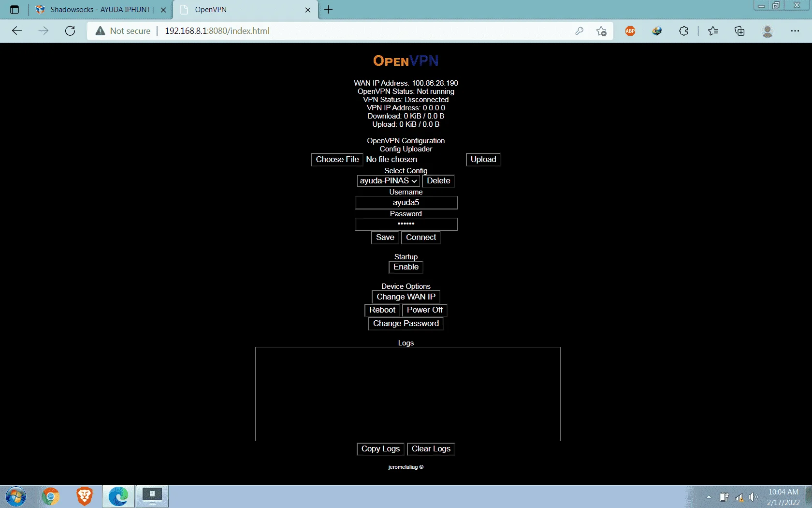The image size is (812, 508).
Task: Save the OpenVPN credentials
Action: (385, 238)
